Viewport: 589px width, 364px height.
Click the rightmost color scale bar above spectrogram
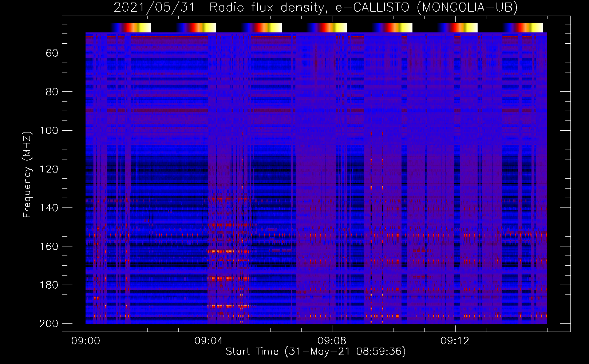click(x=523, y=28)
